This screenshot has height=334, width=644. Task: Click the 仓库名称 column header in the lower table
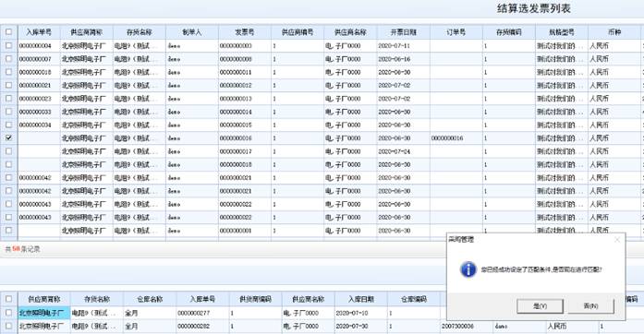[x=150, y=299]
